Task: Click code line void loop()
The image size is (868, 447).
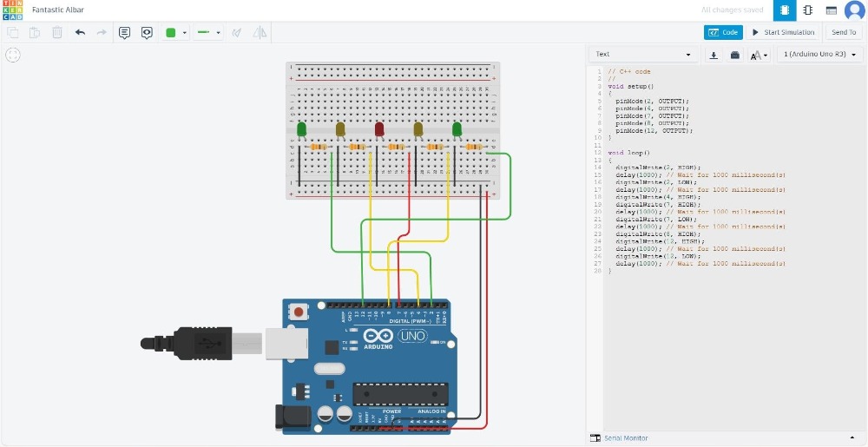Action: (x=628, y=153)
